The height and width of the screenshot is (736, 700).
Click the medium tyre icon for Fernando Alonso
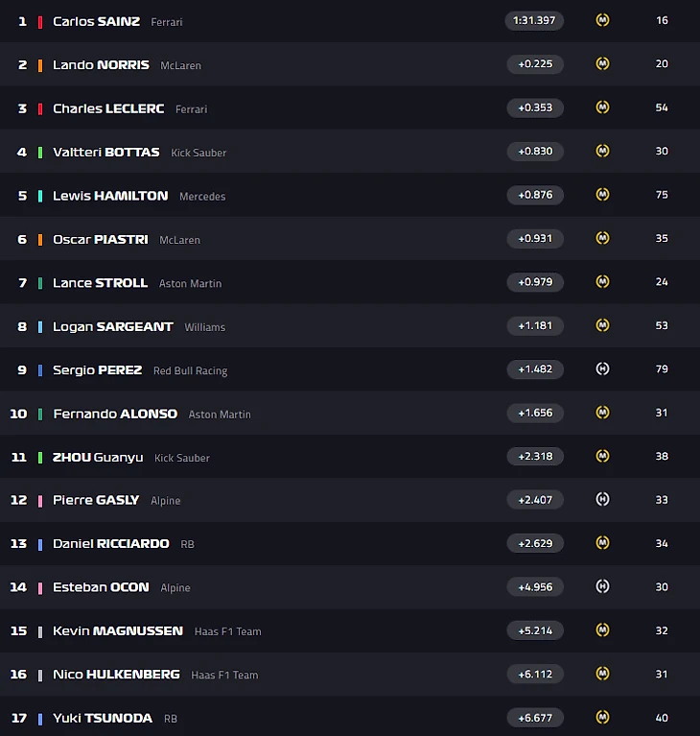pos(602,413)
